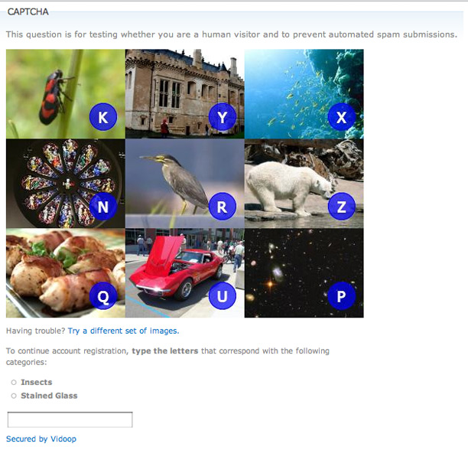The height and width of the screenshot is (476, 468).
Task: Open the Secured by Vidoop link
Action: click(41, 439)
